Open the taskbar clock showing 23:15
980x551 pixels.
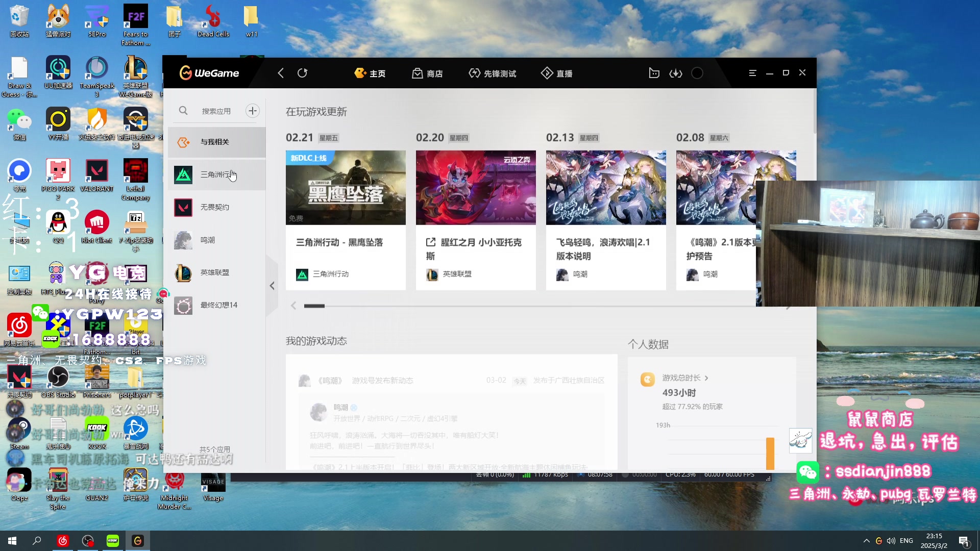tap(934, 541)
